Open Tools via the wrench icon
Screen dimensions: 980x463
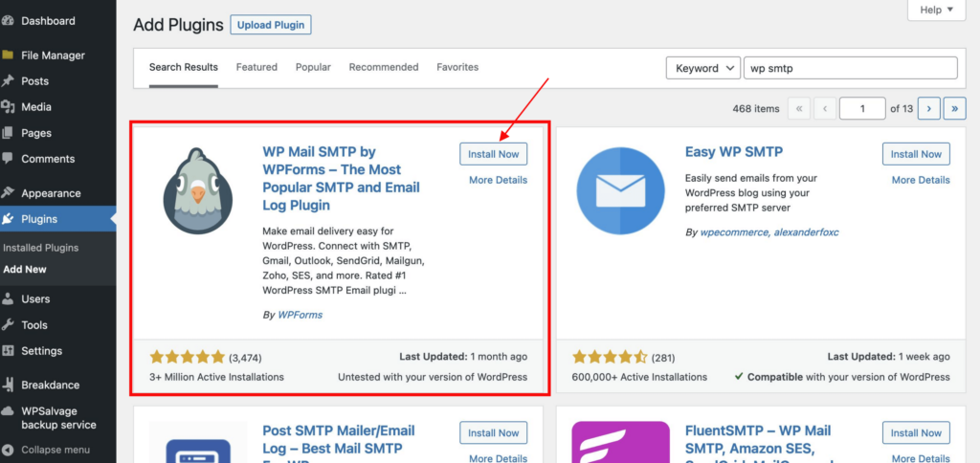click(9, 325)
